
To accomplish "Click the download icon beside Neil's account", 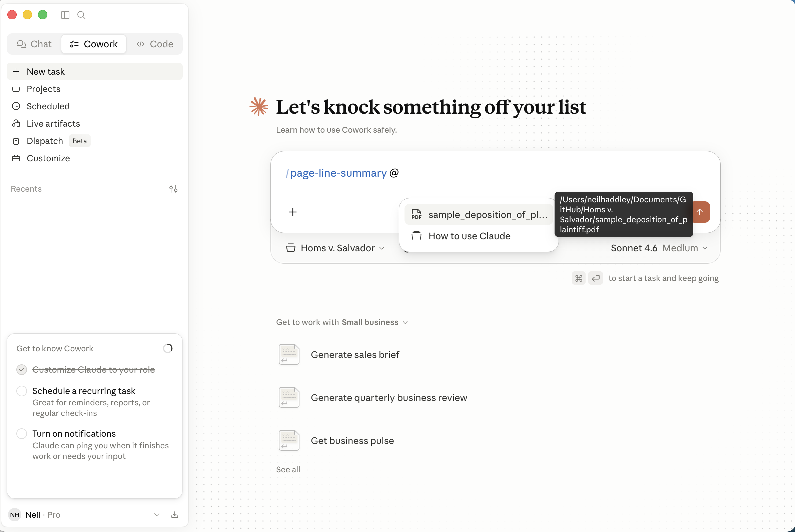I will coord(175,515).
